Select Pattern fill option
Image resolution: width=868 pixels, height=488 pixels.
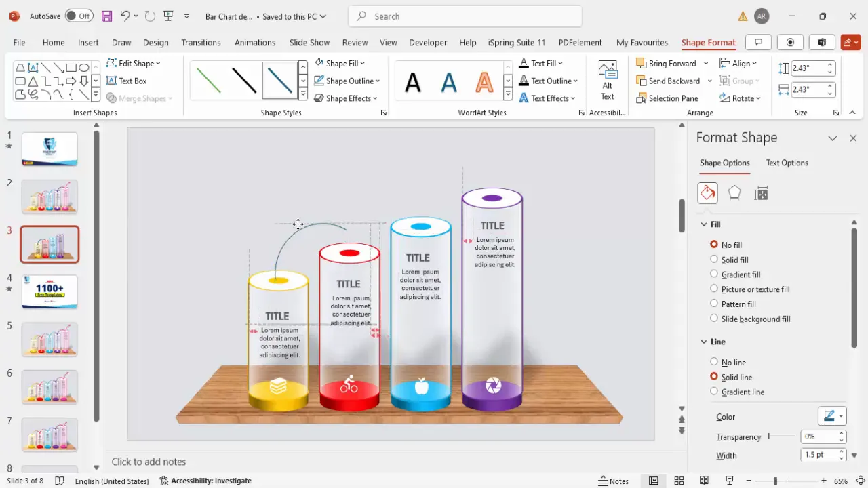tap(732, 304)
